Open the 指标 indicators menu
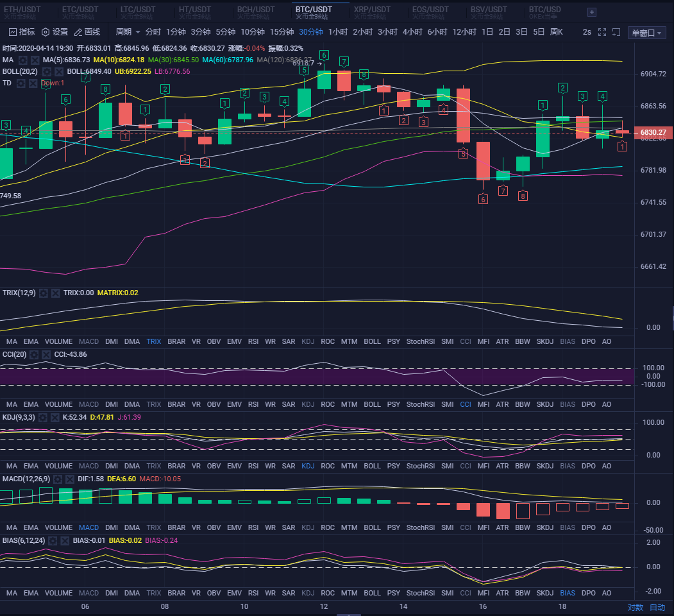 (x=22, y=32)
